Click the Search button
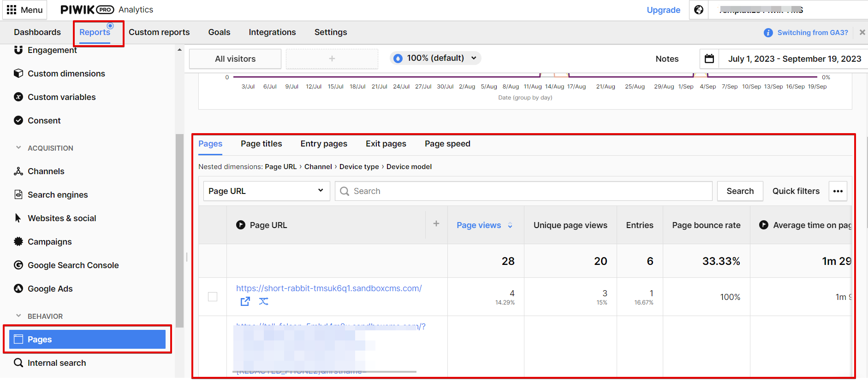The height and width of the screenshot is (381, 868). (740, 191)
